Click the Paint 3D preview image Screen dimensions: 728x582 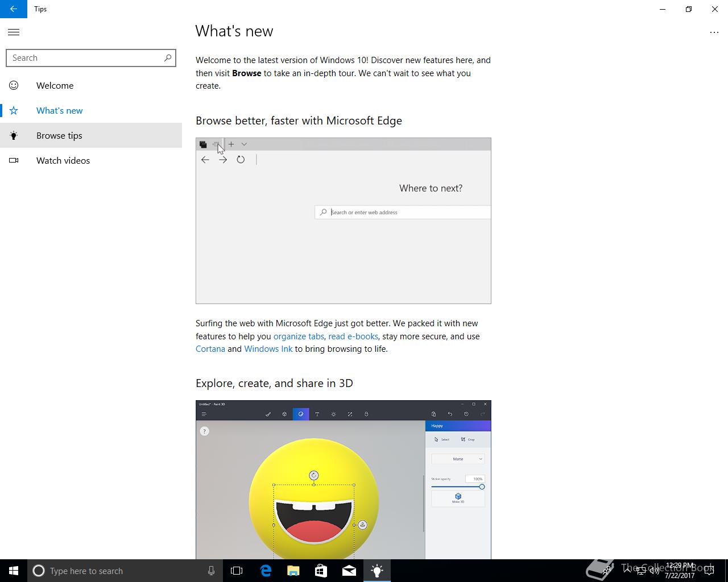pos(344,480)
